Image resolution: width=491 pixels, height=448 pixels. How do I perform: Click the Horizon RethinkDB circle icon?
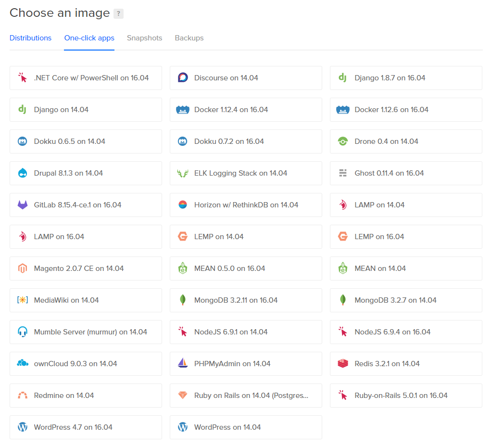183,205
